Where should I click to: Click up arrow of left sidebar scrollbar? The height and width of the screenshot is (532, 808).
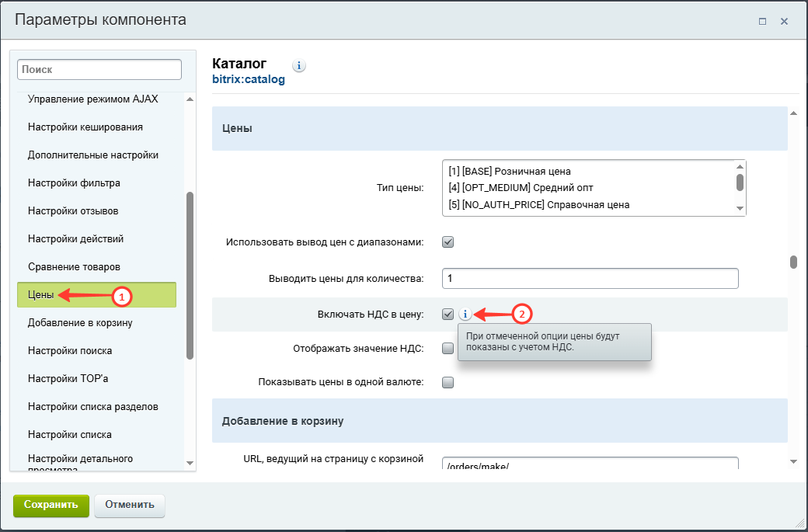click(x=190, y=99)
